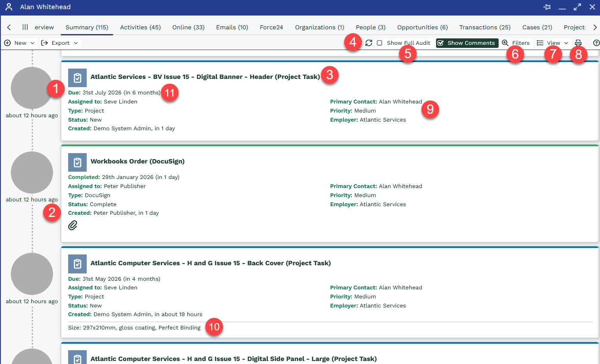Open the help question mark icon
Image resolution: width=600 pixels, height=364 pixels.
[596, 43]
